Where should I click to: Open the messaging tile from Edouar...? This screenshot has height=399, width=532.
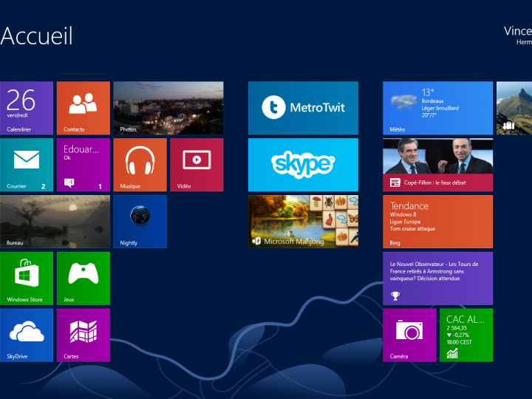click(x=83, y=165)
